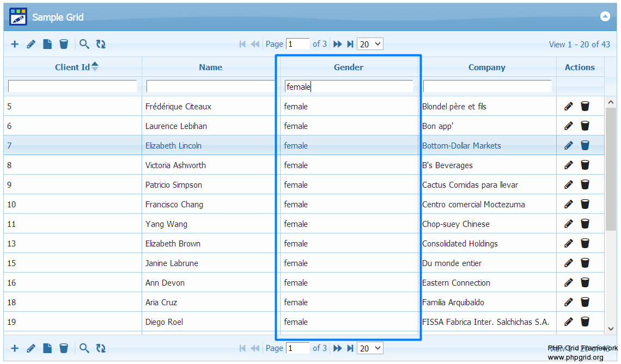Open bottom rows-per-page dropdown showing 20
The width and height of the screenshot is (621, 364).
point(370,348)
